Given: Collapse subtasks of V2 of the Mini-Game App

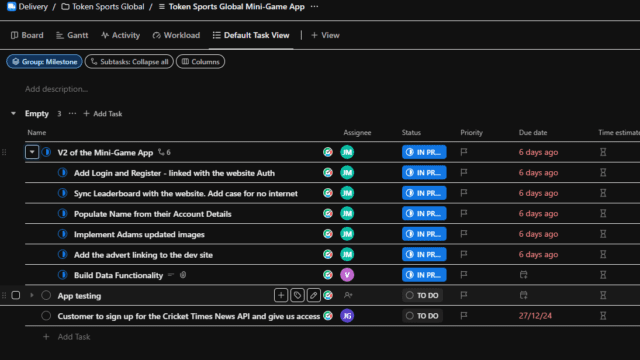Looking at the screenshot, I should [x=32, y=152].
